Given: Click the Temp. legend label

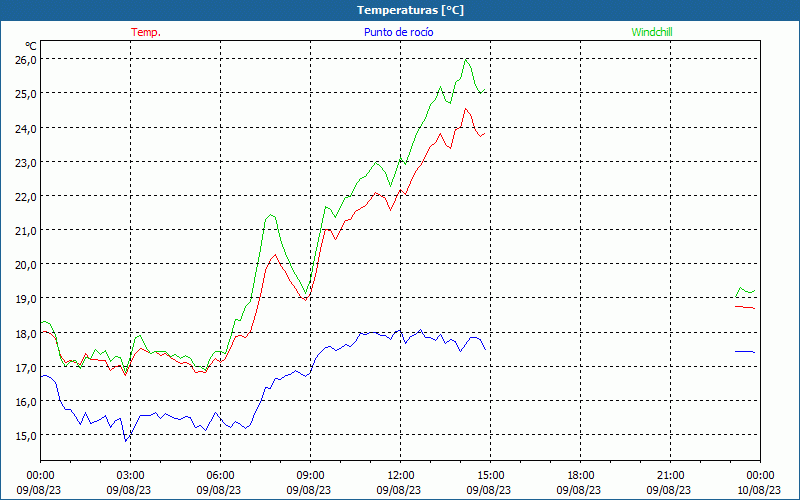Looking at the screenshot, I should point(146,32).
